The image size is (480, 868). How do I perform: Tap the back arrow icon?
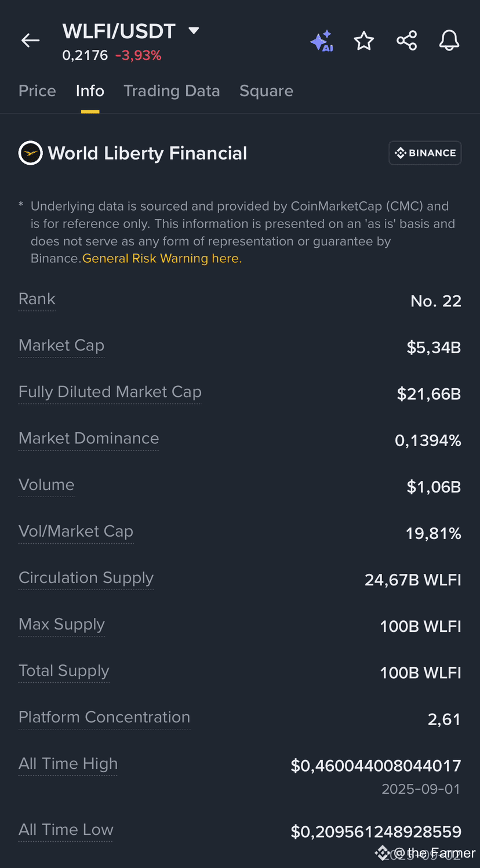(x=30, y=40)
